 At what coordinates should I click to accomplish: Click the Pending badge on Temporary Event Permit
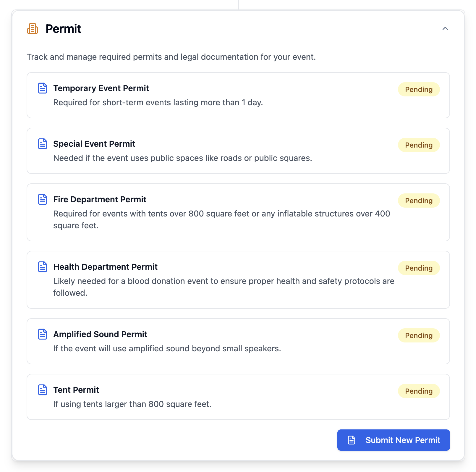[419, 89]
